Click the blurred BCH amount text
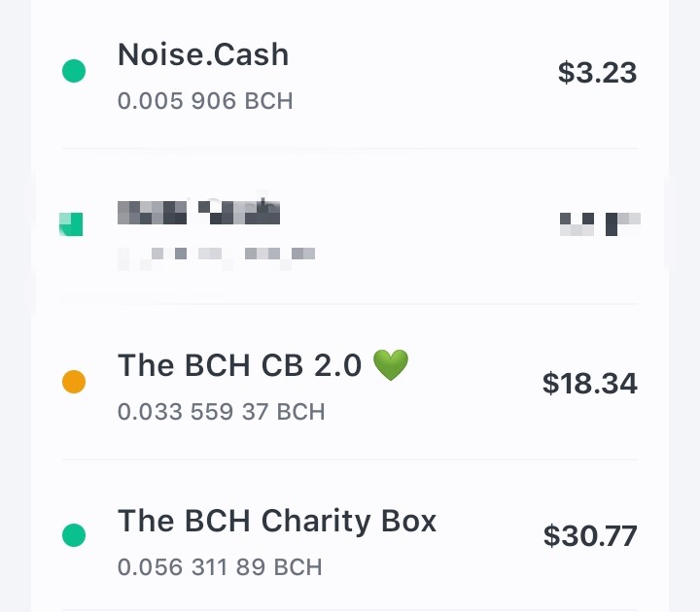The image size is (700, 612). pos(217,256)
